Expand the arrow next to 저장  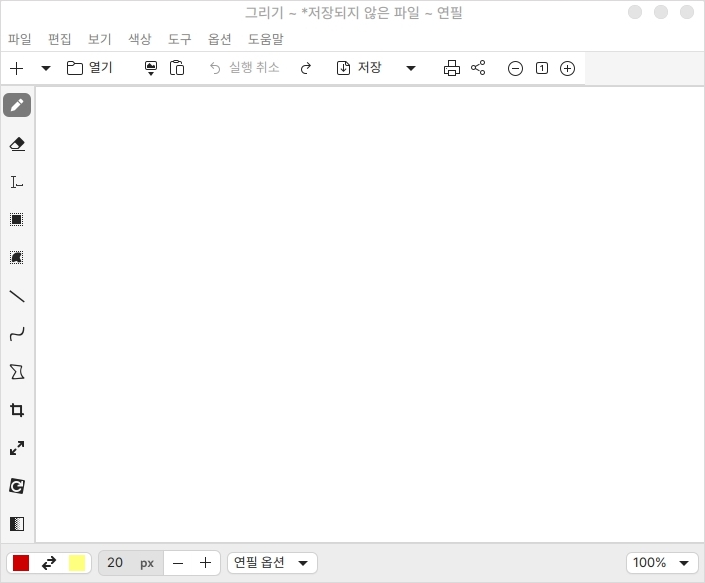pyautogui.click(x=411, y=68)
